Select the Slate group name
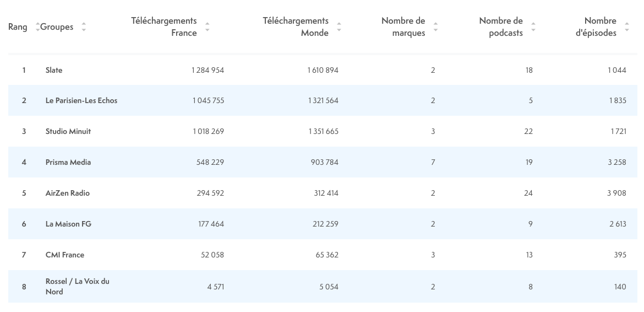Screen dimensions: 644x312 (x=54, y=70)
